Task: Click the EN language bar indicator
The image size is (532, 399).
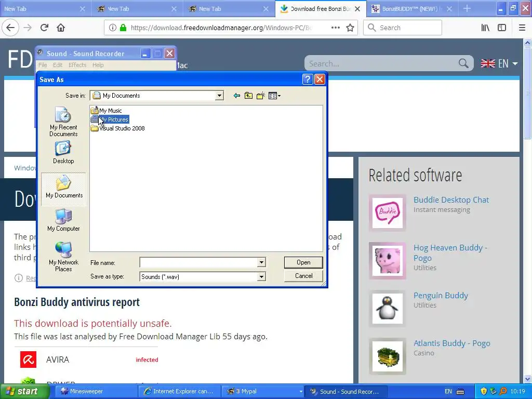Action: pos(448,392)
